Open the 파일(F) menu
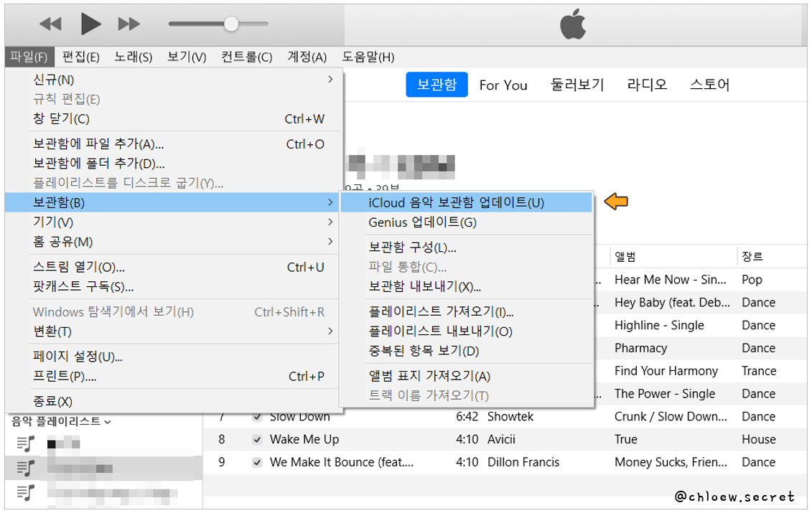The image size is (812, 513). pyautogui.click(x=29, y=57)
